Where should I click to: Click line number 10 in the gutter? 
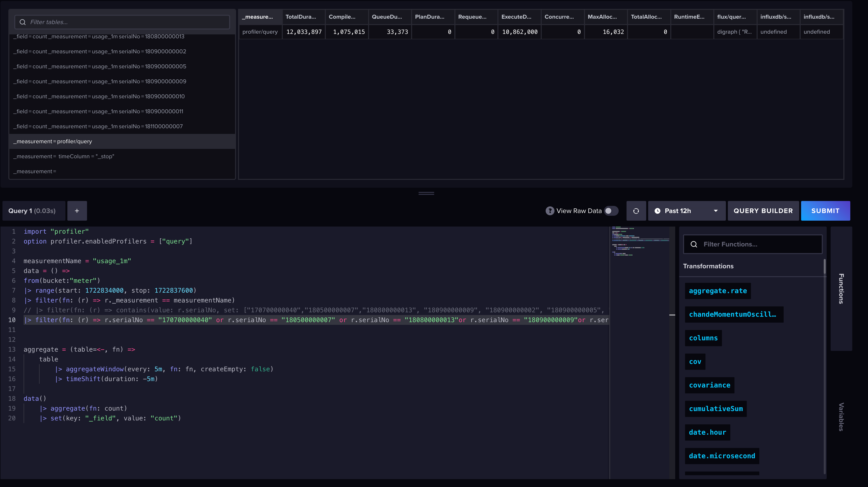(12, 320)
